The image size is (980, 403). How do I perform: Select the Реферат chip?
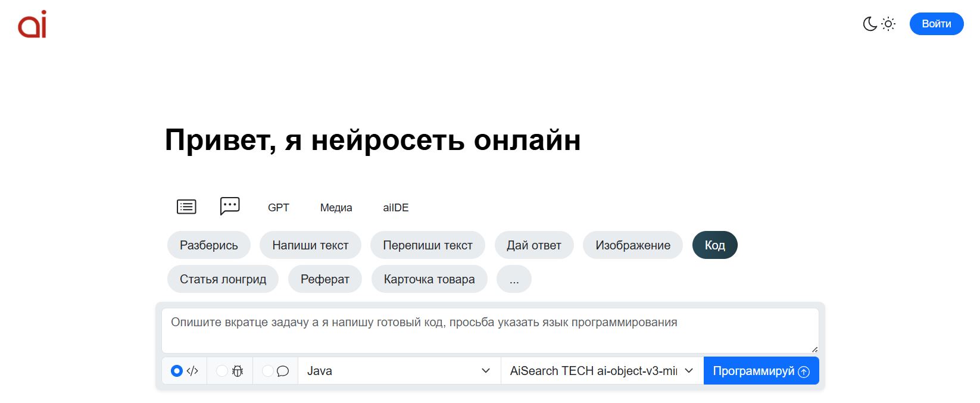click(325, 279)
